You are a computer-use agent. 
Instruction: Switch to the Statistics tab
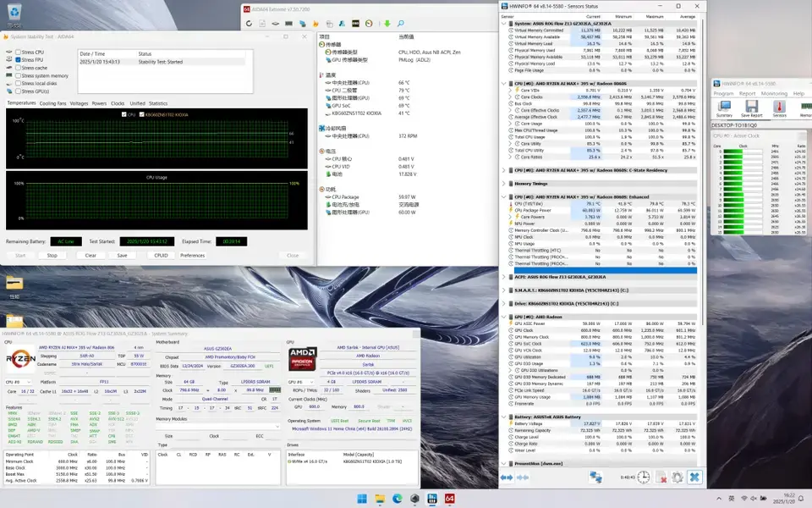pos(158,103)
